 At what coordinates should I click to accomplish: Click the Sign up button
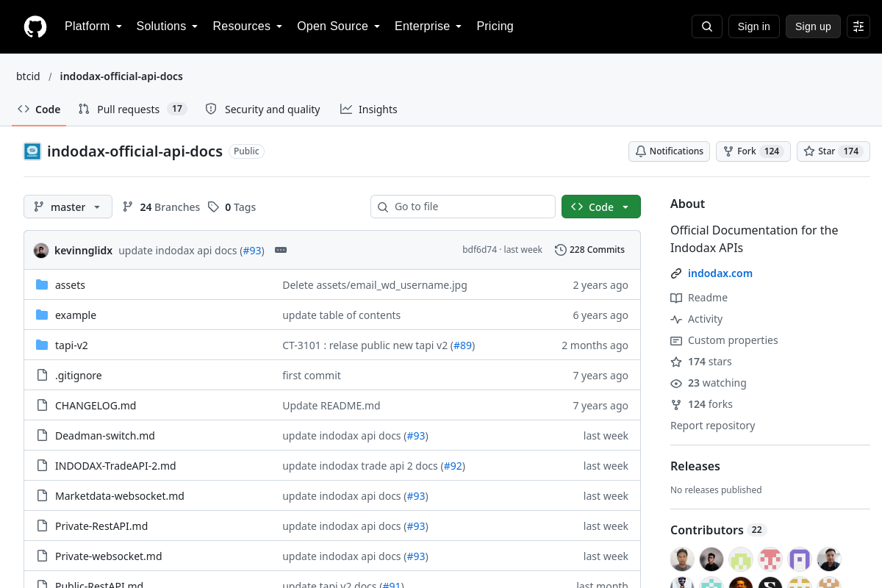pyautogui.click(x=813, y=26)
